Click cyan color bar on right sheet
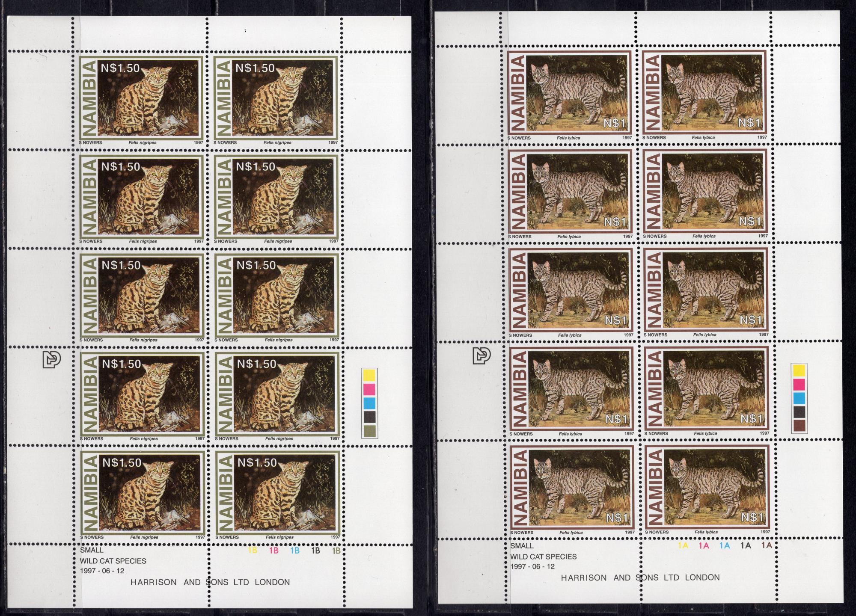Screen dimensions: 856x616 coord(799,398)
